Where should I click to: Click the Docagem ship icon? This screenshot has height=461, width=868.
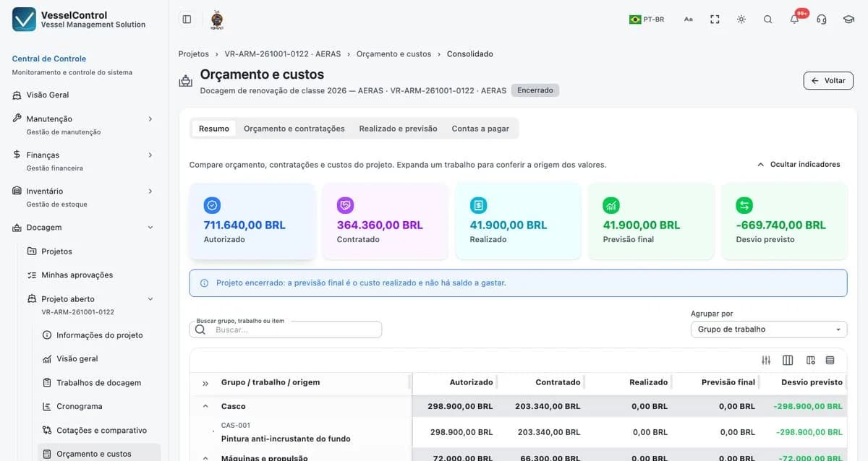point(17,227)
